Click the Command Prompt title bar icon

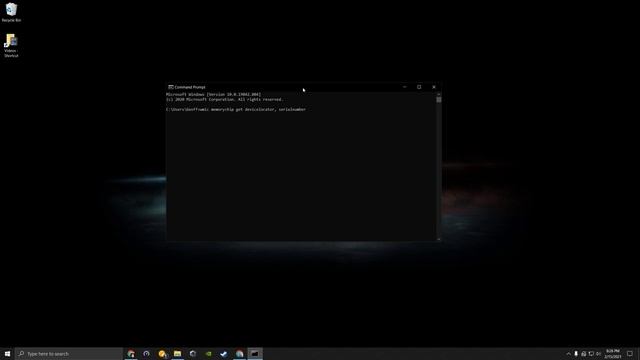click(x=171, y=87)
